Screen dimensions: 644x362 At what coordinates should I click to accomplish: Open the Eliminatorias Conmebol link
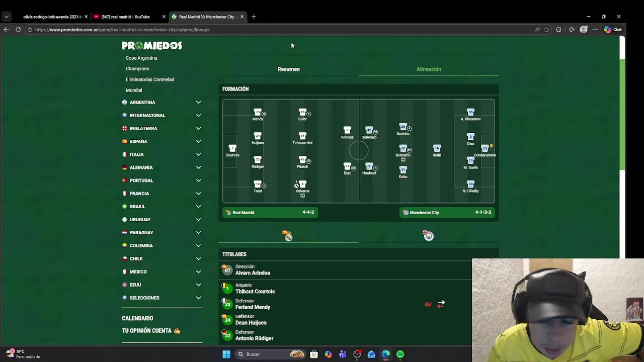coord(150,79)
